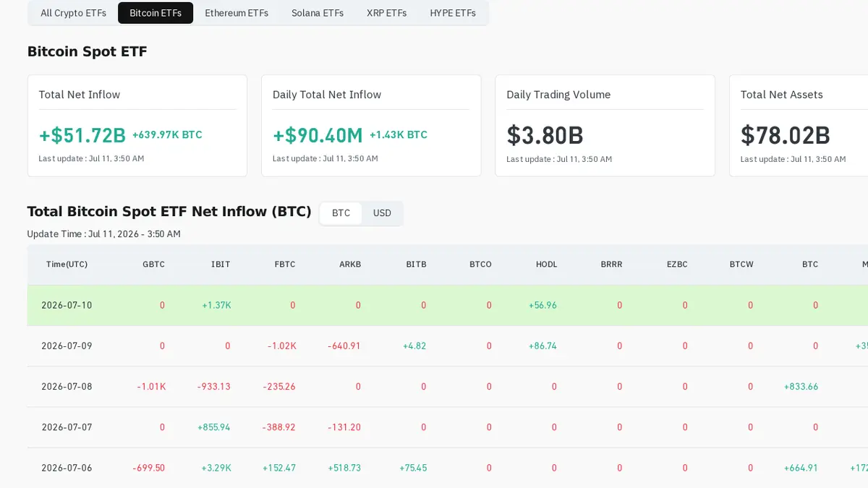Viewport: 868px width, 488px height.
Task: Switch to Solana ETFs tab
Action: click(318, 13)
